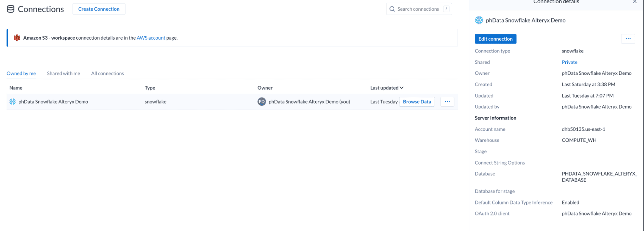The height and width of the screenshot is (231, 644).
Task: Switch to the All connections tab
Action: click(x=107, y=73)
